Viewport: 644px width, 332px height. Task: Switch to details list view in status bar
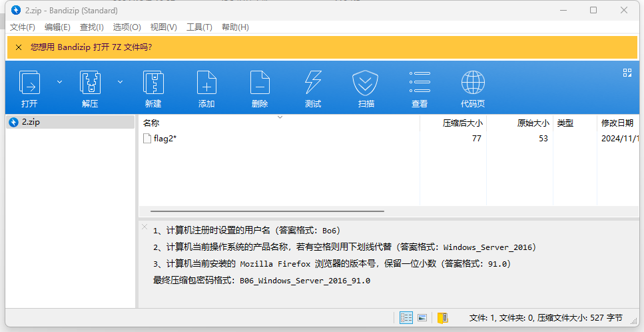(406, 317)
